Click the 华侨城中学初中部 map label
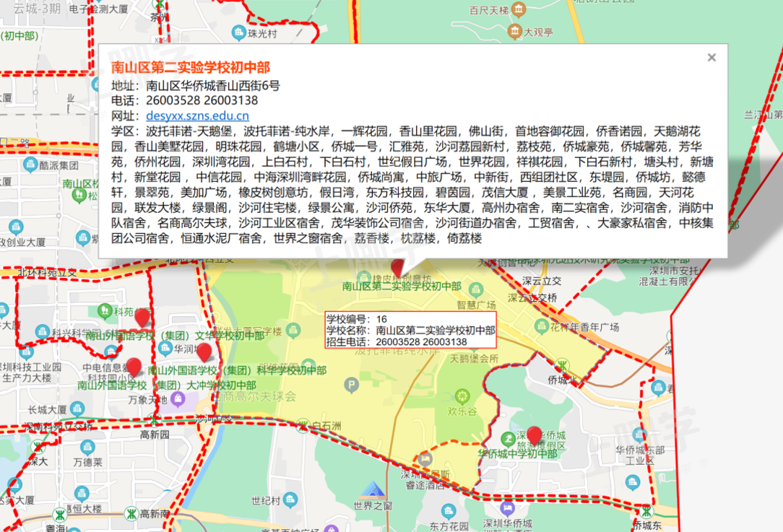Viewport: 783px width, 532px height. click(x=517, y=453)
